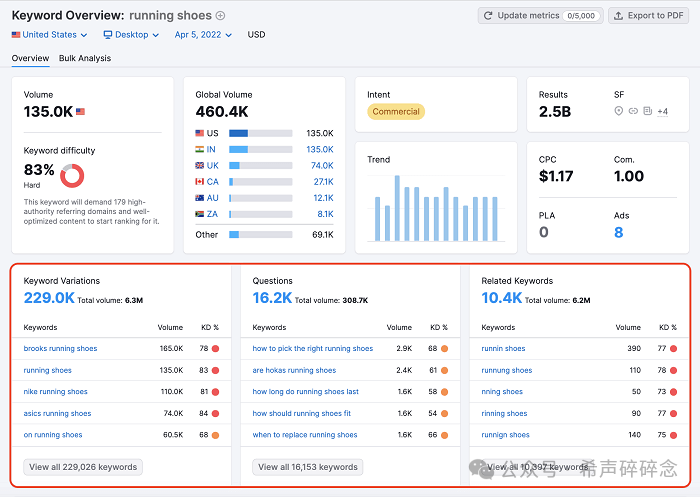The height and width of the screenshot is (497, 700).
Task: Click the plus icon beside running shoes title
Action: pos(221,15)
